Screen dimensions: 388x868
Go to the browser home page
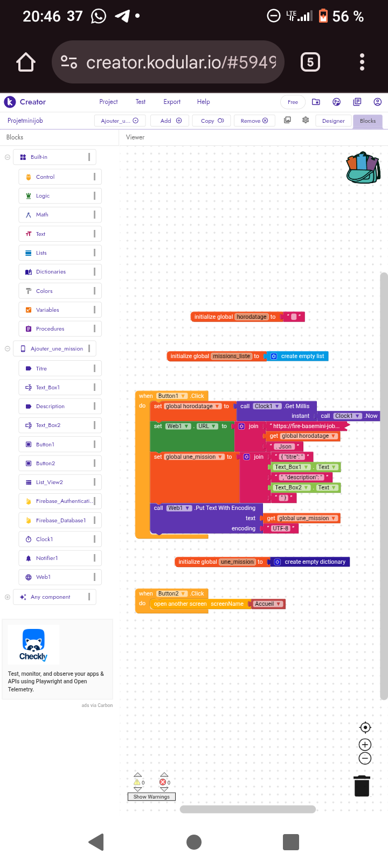pos(26,62)
